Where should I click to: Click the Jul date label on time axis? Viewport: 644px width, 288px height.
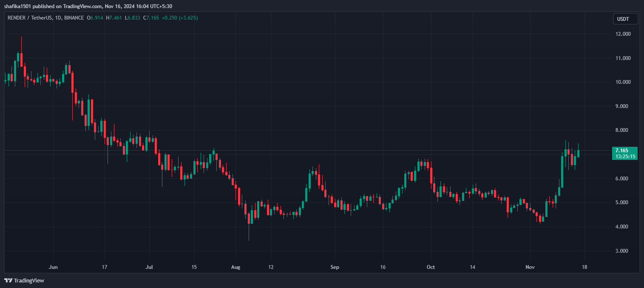click(x=149, y=267)
